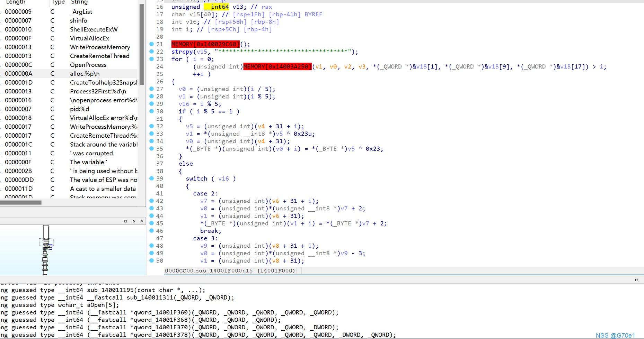Toggle breakpoint dot on line 30
This screenshot has height=339, width=644.
[x=151, y=111]
